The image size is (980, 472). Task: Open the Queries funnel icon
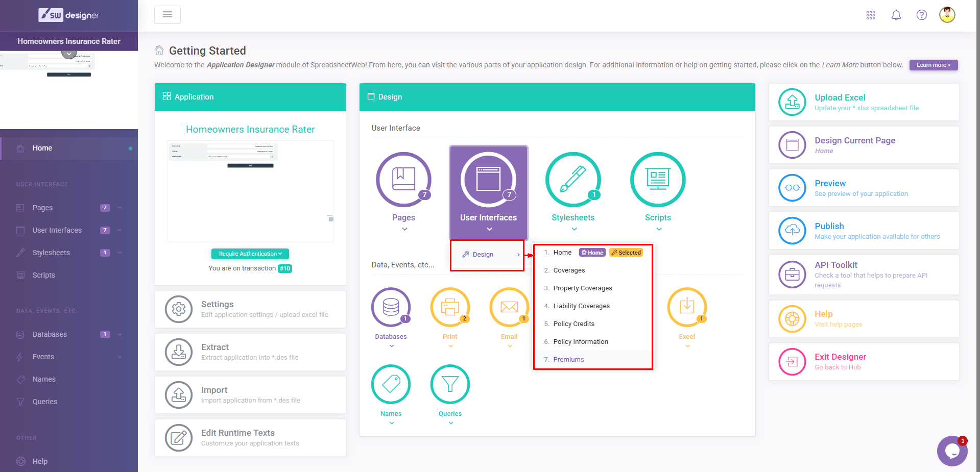pos(450,384)
